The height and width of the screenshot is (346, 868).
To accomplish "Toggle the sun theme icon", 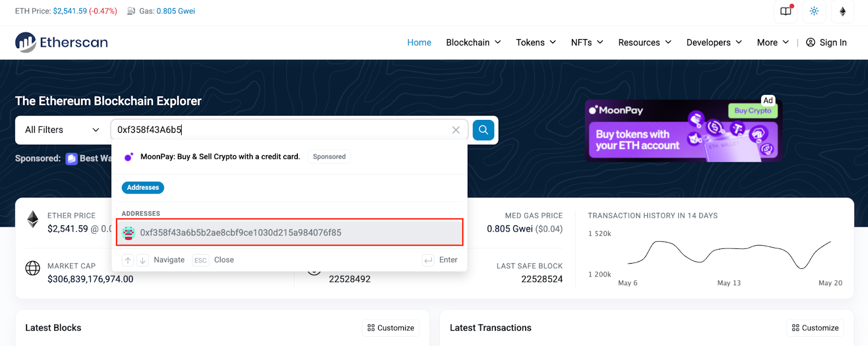I will pyautogui.click(x=814, y=11).
